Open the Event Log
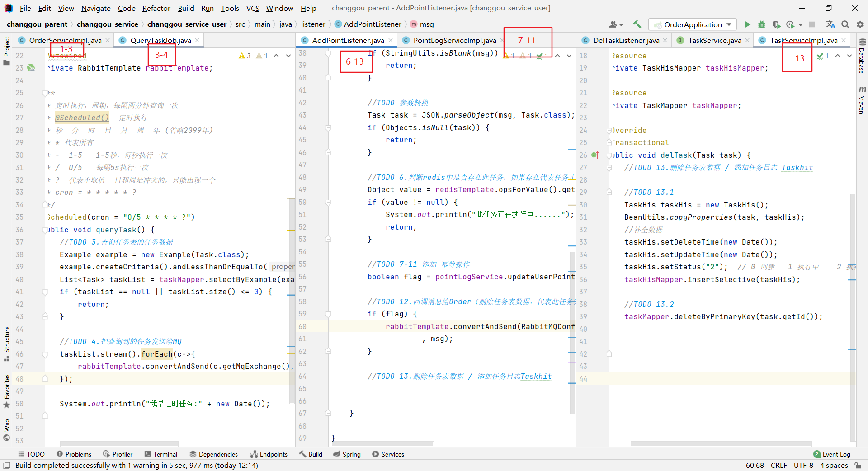This screenshot has height=471, width=868. click(x=832, y=454)
